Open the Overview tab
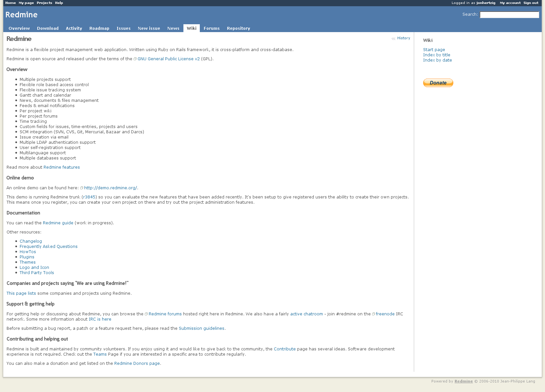This screenshot has width=545, height=392. coord(19,28)
